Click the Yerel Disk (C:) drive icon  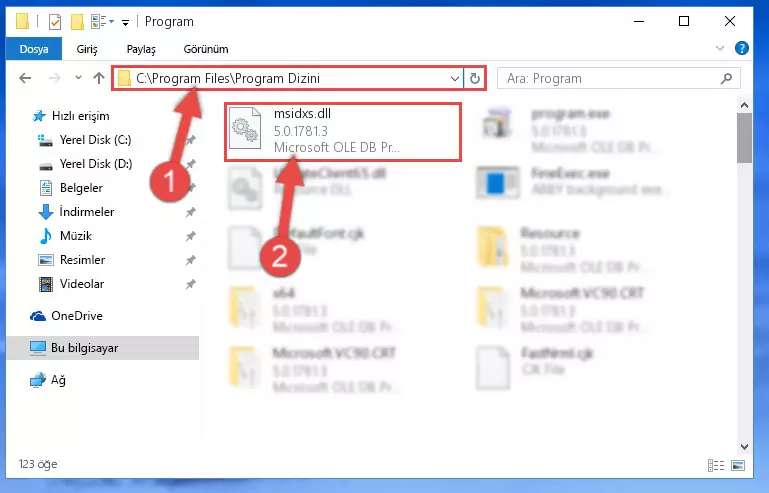tap(46, 141)
